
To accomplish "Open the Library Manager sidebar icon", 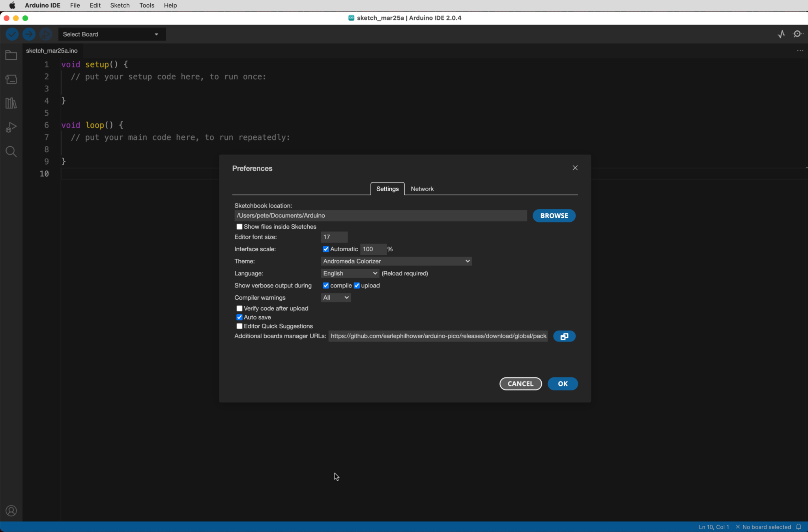I will 11,103.
